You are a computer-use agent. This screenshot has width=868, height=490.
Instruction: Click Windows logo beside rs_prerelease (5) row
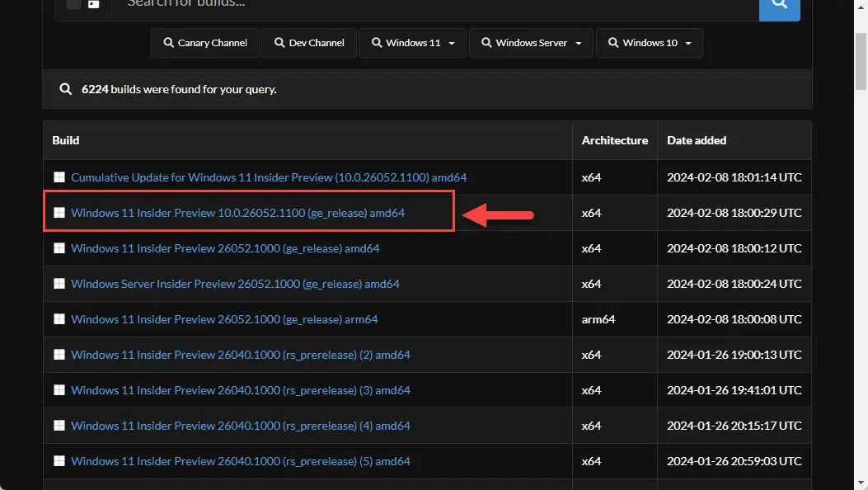[59, 460]
